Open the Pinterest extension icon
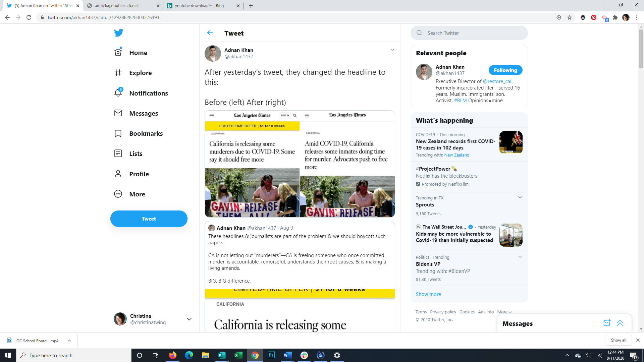 pyautogui.click(x=594, y=17)
